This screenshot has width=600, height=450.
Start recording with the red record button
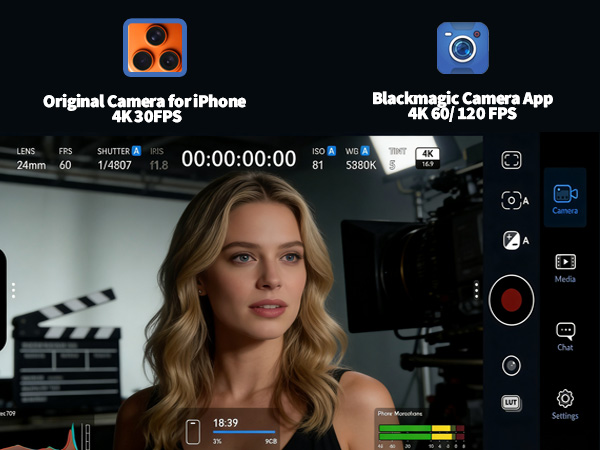511,300
